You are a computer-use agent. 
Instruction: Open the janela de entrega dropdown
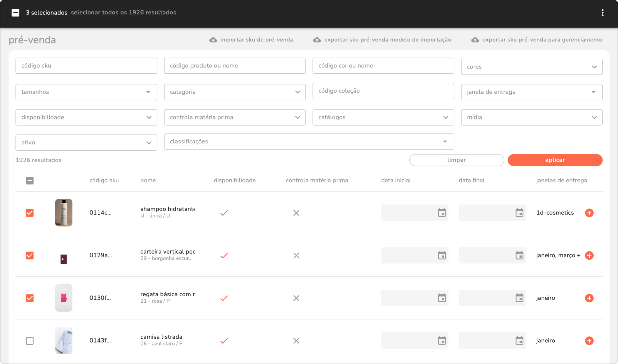[532, 92]
